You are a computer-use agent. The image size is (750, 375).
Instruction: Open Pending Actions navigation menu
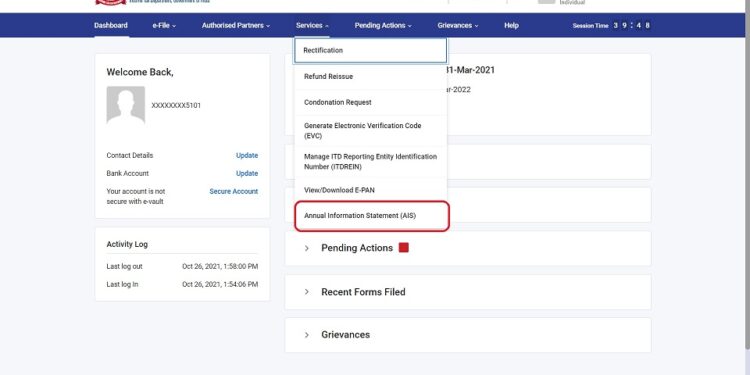click(x=383, y=25)
